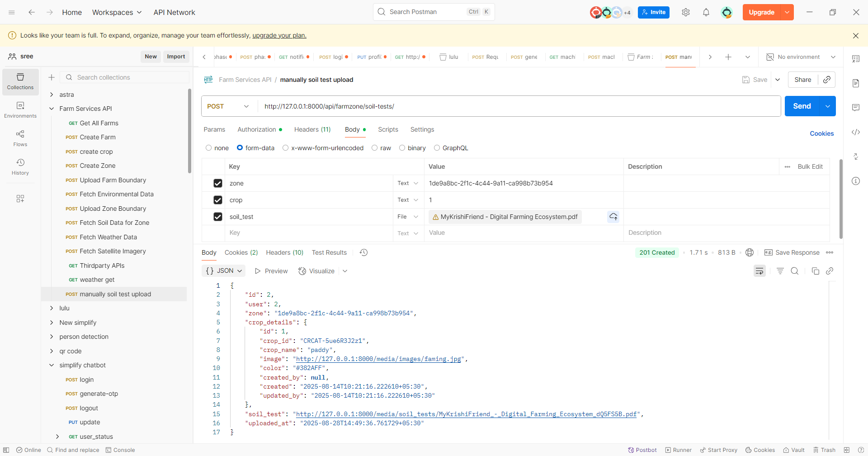
Task: Uncheck the zone parameter checkbox
Action: [x=218, y=183]
